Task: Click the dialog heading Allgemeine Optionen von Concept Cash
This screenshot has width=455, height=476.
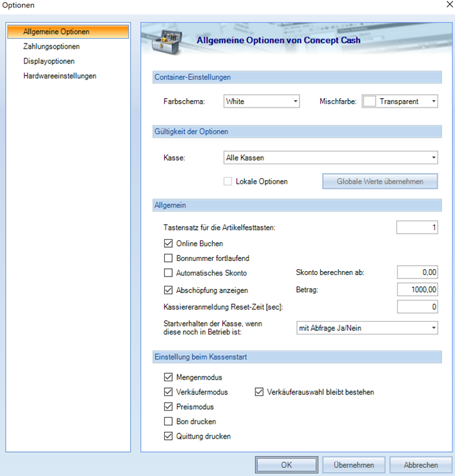Action: (278, 40)
